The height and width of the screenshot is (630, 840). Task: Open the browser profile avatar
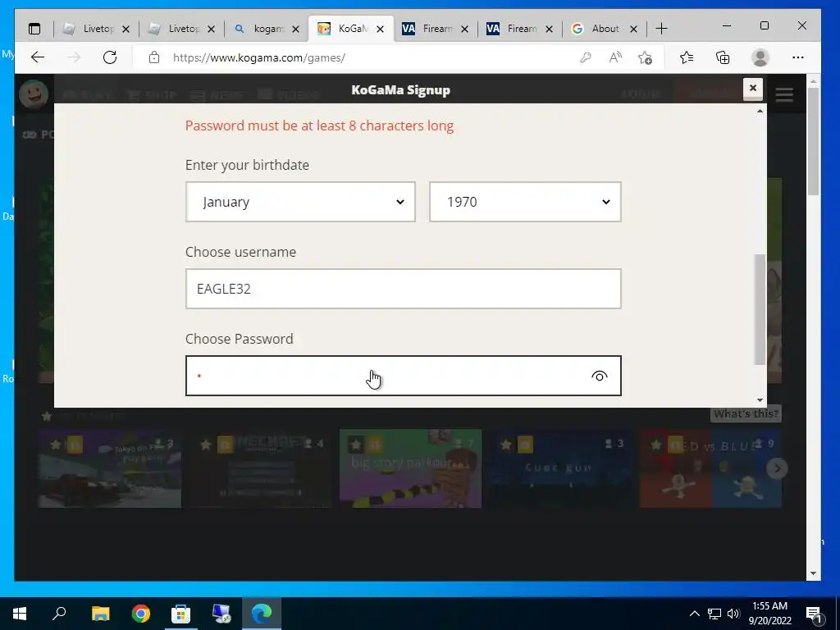click(x=760, y=57)
